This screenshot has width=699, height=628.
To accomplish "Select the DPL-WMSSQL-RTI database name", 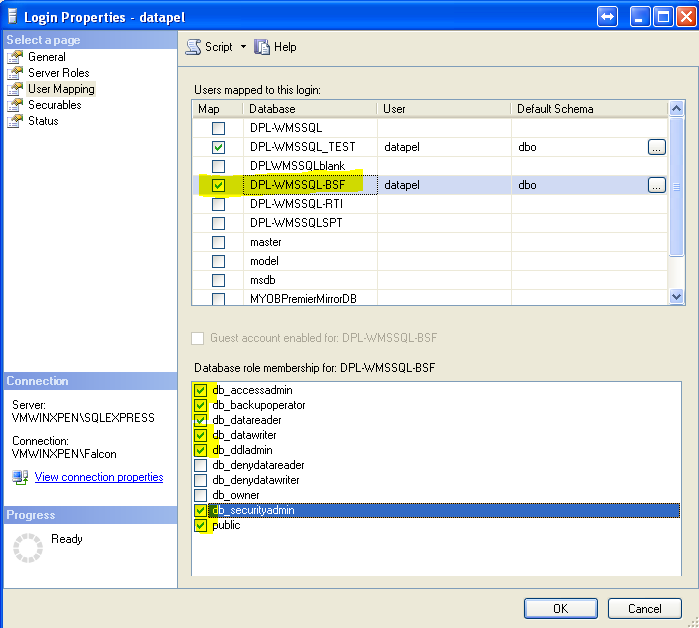I will point(296,204).
